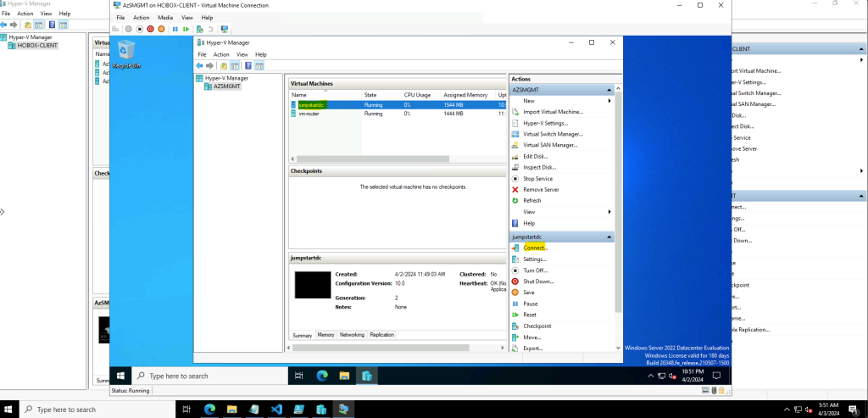Click VM taskbar search box
Image resolution: width=868 pixels, height=418 pixels.
coord(210,376)
